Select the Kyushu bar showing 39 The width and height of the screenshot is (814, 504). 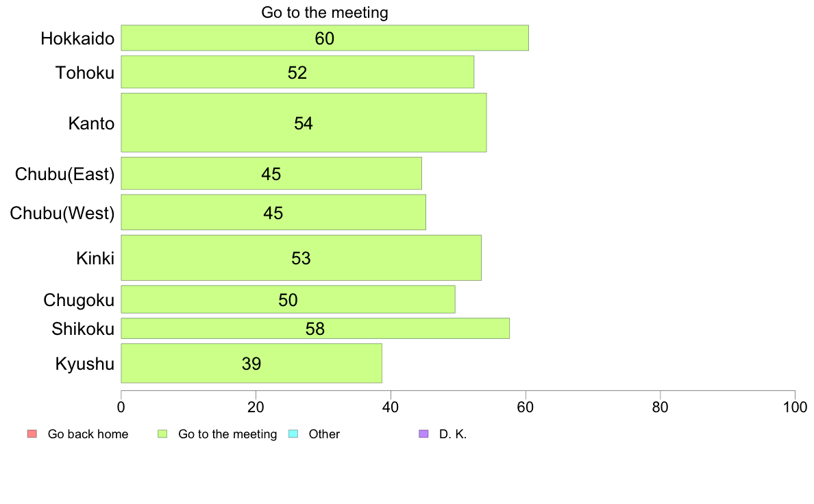251,364
